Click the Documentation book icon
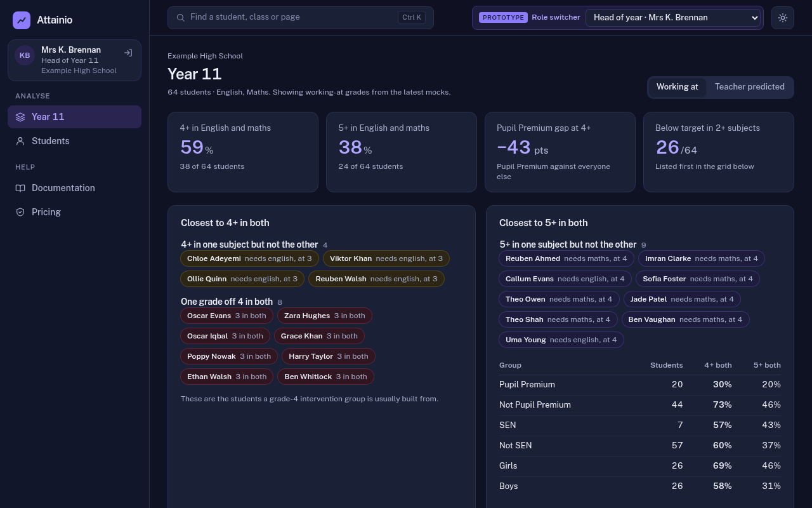The height and width of the screenshot is (508, 812). click(x=20, y=188)
